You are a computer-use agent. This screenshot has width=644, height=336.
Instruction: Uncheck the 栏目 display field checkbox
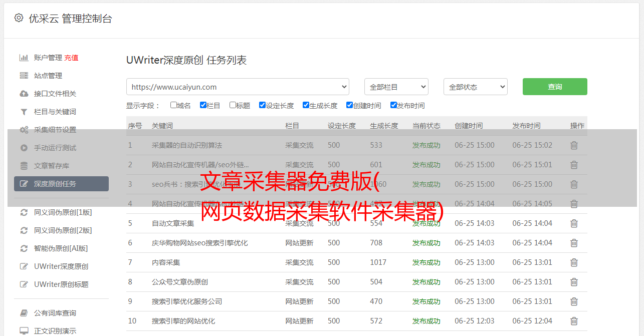pyautogui.click(x=203, y=105)
